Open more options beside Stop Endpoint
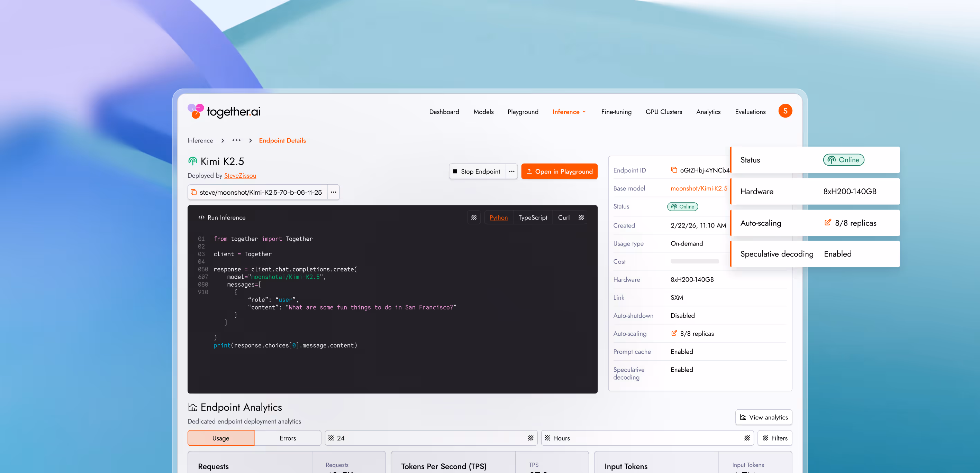The height and width of the screenshot is (473, 980). (512, 171)
